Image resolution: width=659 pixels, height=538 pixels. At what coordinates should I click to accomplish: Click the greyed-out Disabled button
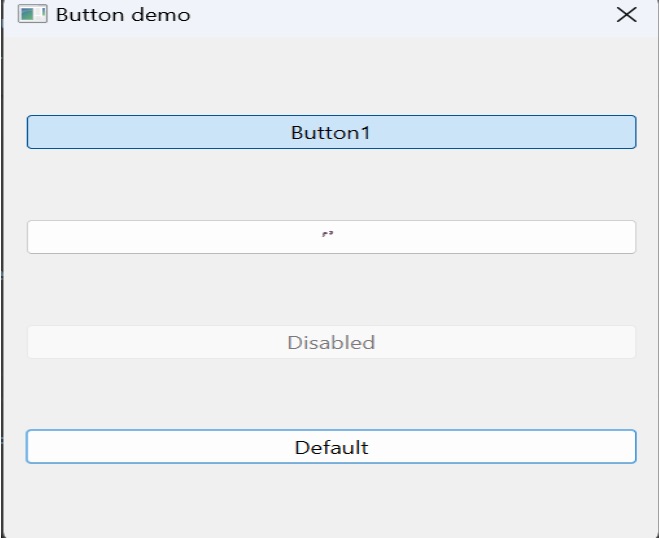pos(331,342)
